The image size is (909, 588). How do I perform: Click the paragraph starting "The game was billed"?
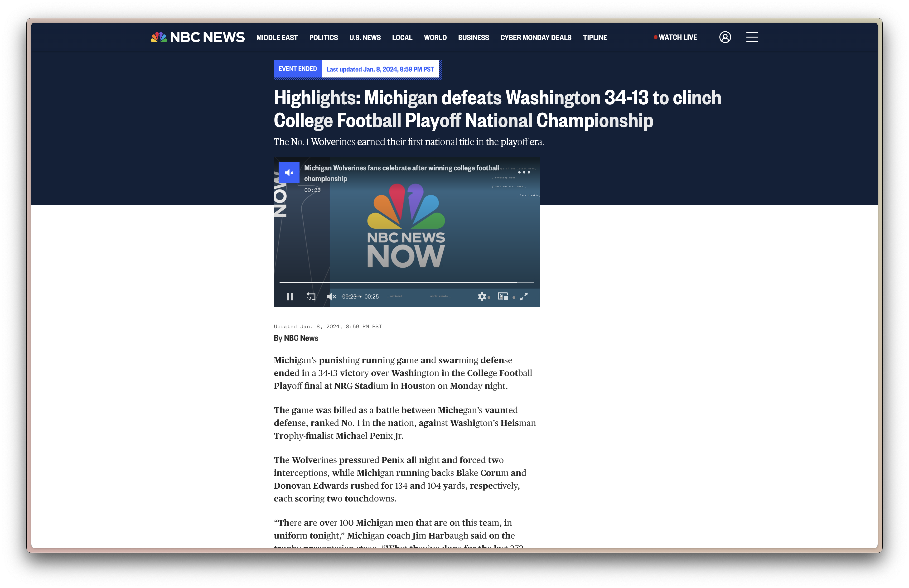click(405, 423)
